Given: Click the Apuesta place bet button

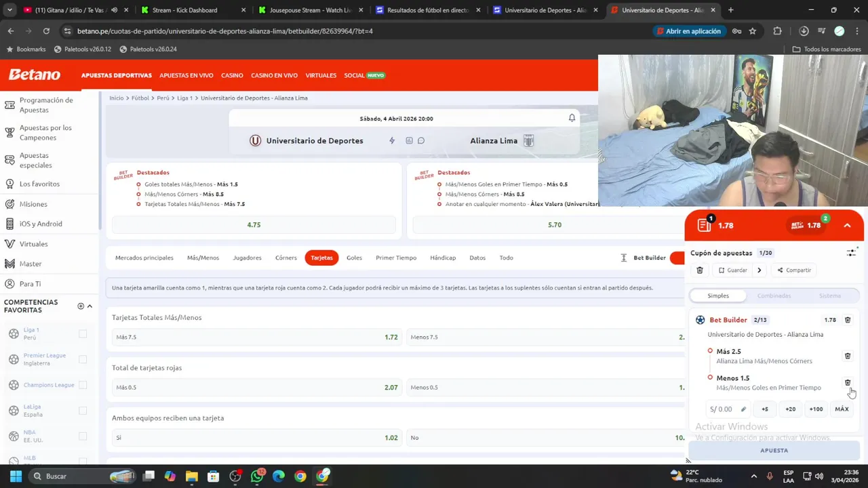Looking at the screenshot, I should pyautogui.click(x=774, y=451).
